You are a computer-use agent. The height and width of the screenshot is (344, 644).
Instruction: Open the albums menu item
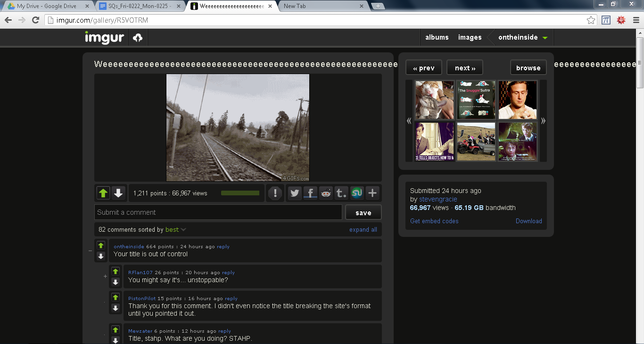[437, 37]
